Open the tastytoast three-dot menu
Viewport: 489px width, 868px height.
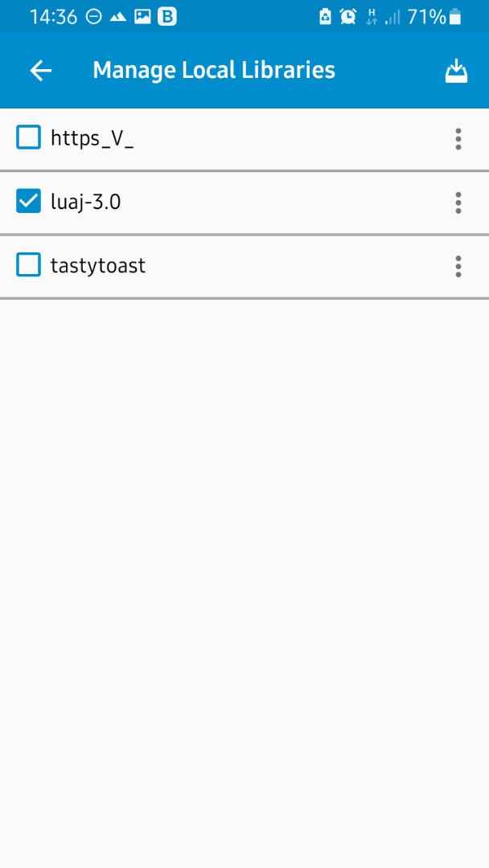coord(458,266)
